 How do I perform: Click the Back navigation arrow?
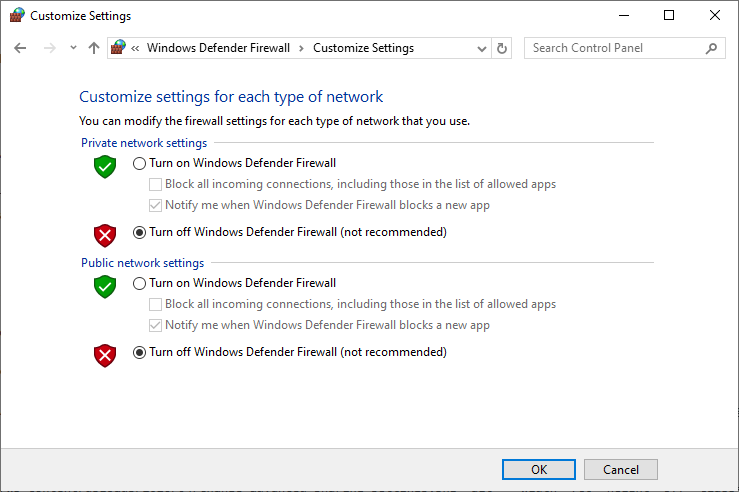click(x=21, y=48)
